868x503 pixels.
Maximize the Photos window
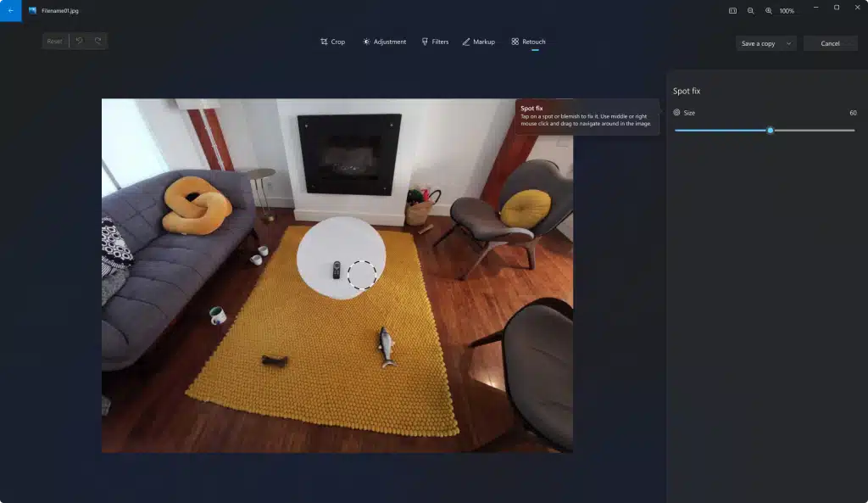[837, 8]
